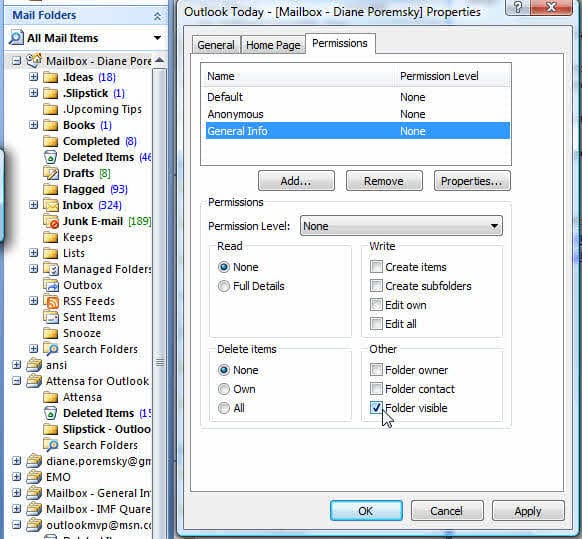Click the All Mail Items search icon
582x539 pixels.
16,38
